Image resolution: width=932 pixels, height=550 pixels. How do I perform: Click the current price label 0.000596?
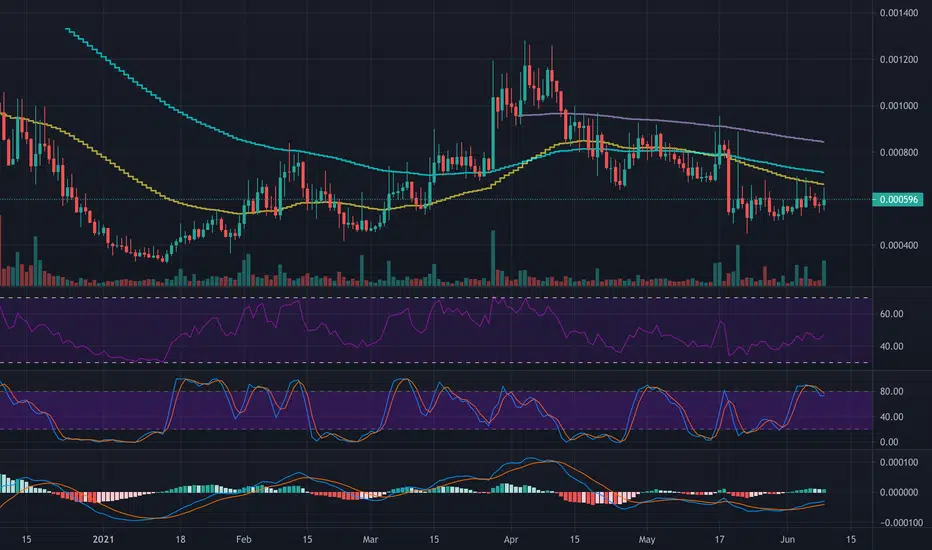click(x=898, y=200)
